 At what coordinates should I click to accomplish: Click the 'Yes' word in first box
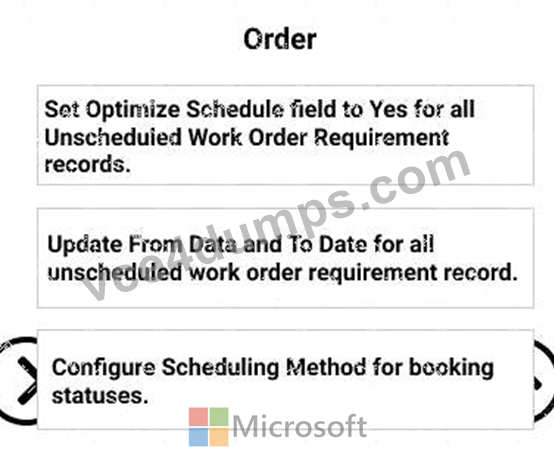388,109
